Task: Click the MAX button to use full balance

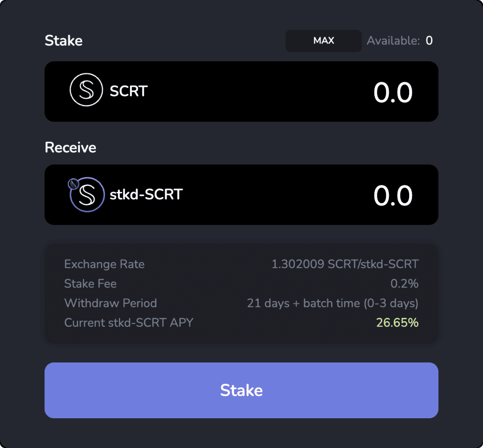Action: click(x=323, y=40)
